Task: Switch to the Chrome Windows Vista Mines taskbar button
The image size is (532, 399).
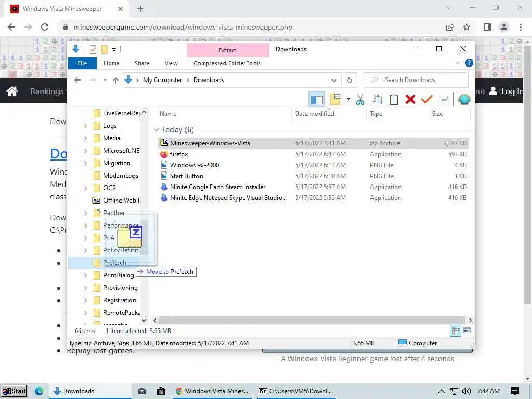Action: 212,391
